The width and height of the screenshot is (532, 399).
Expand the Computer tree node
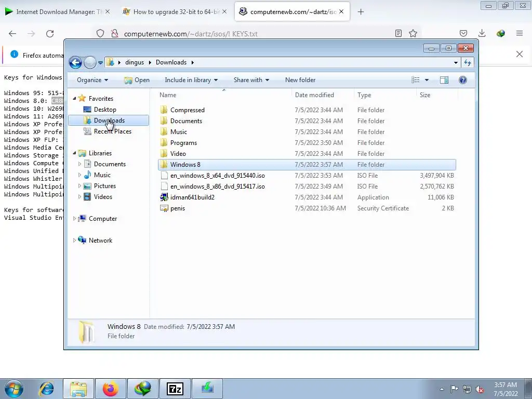74,219
